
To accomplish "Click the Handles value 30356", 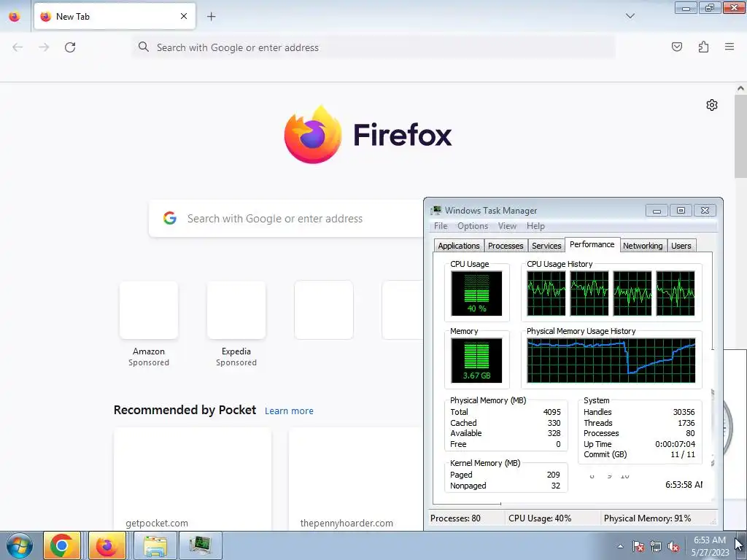I will pyautogui.click(x=684, y=412).
